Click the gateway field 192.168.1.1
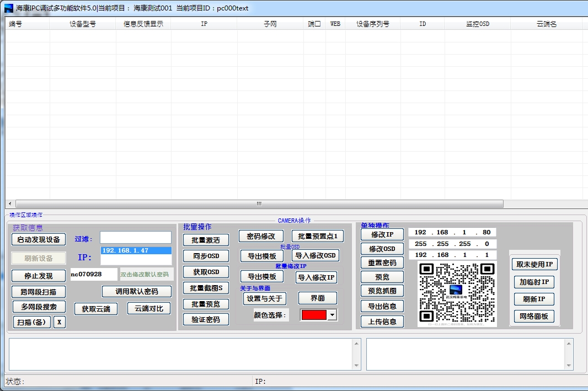The height and width of the screenshot is (391, 588). coord(452,255)
